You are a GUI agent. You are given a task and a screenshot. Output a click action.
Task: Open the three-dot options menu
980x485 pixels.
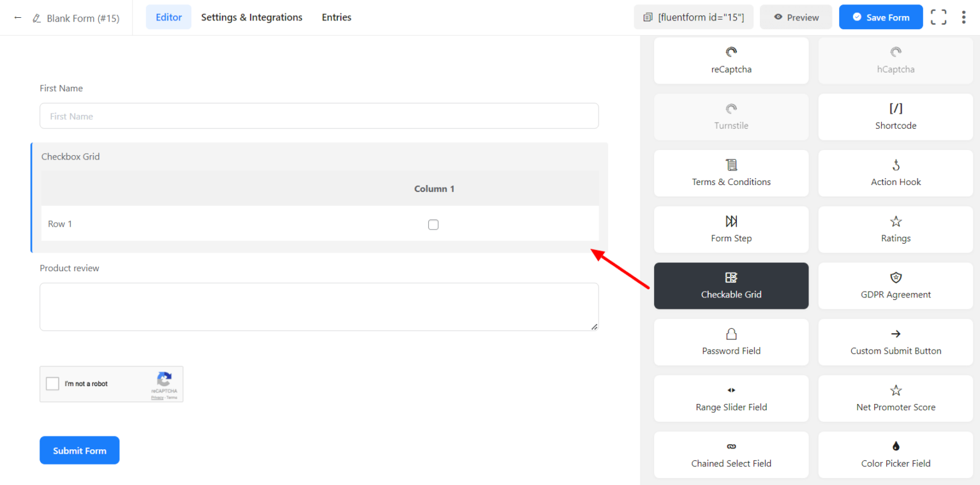963,17
